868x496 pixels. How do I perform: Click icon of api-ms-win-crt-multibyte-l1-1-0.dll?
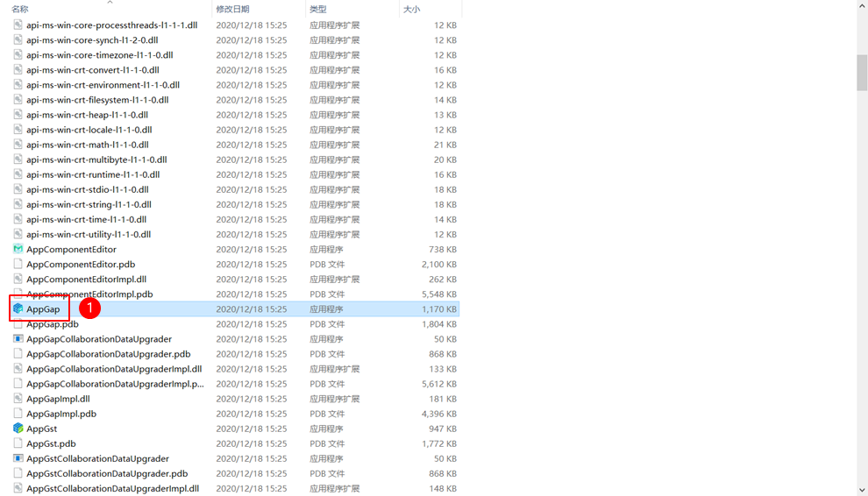click(x=18, y=159)
